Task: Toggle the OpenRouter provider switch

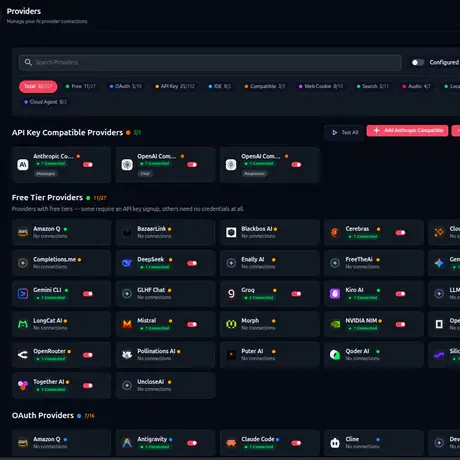Action: 88,355
